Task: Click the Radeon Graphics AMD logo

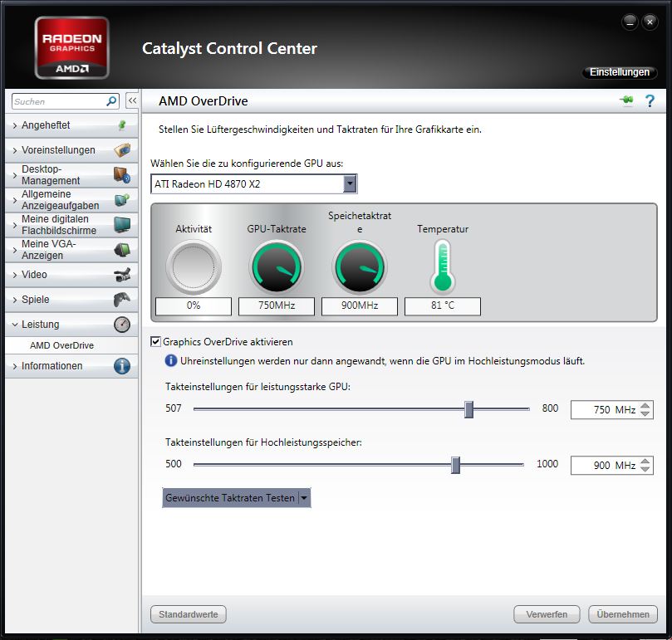Action: (71, 47)
